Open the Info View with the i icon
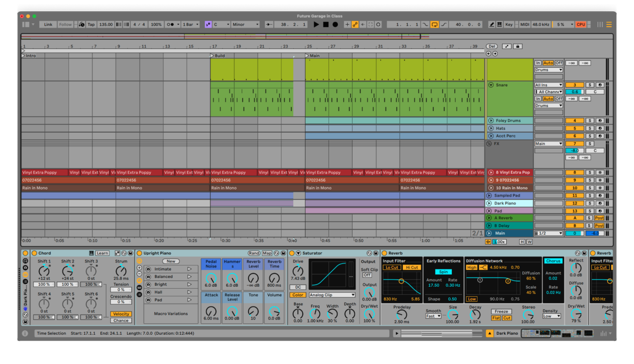Screen dimensions: 634x364 [25, 333]
